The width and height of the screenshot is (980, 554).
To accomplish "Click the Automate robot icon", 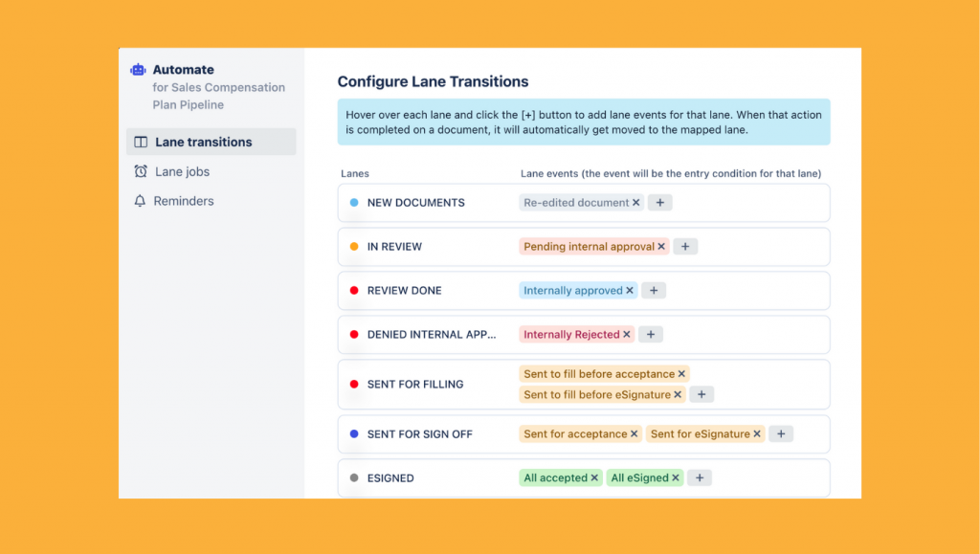I will pyautogui.click(x=136, y=69).
